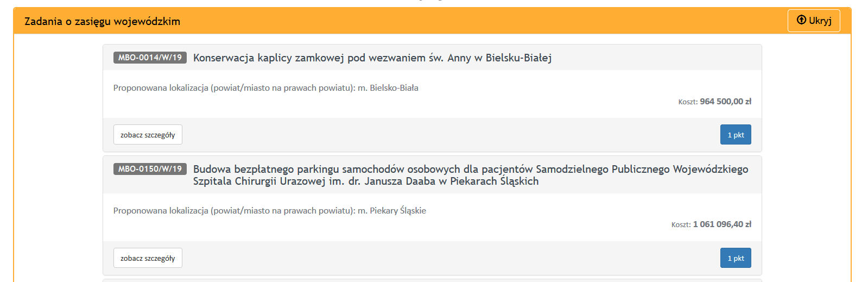The image size is (868, 282).
Task: Click the up-arrow icon beside Ukryj
Action: click(x=801, y=20)
